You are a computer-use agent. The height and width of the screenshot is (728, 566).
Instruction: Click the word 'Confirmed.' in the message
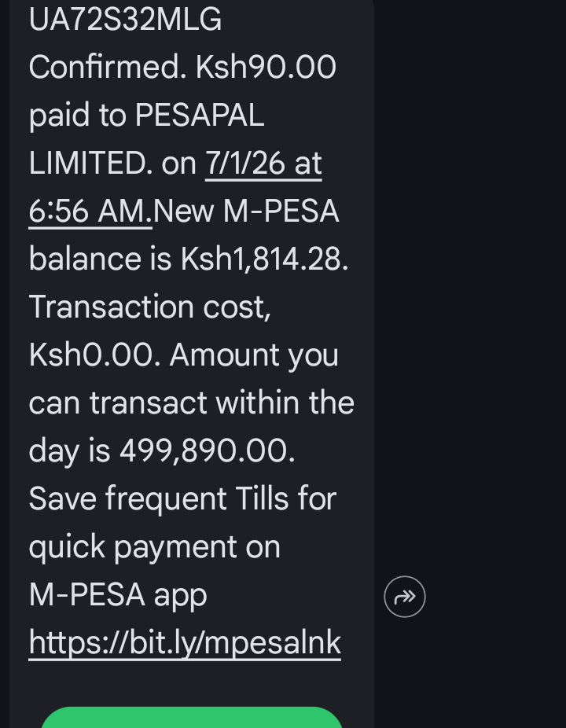pos(108,68)
